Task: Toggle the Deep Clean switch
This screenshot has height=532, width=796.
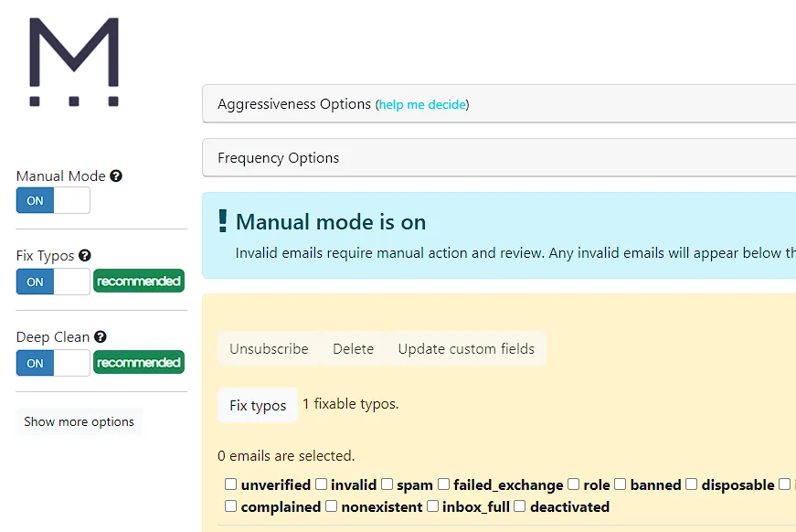Action: (53, 363)
